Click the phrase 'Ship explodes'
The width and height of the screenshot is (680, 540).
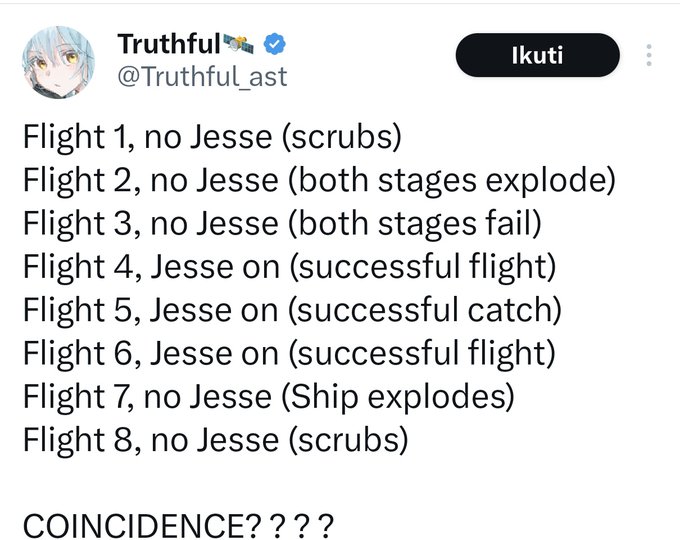[398, 397]
